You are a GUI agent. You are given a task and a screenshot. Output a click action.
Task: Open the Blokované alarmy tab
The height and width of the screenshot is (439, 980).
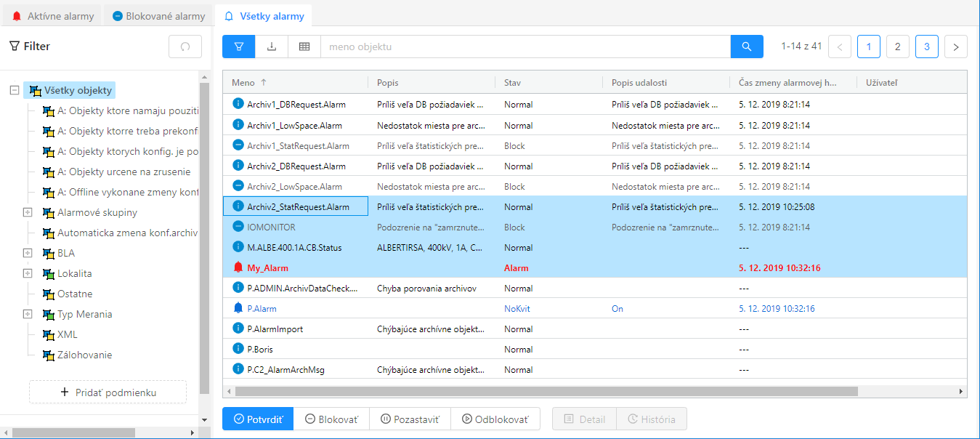pyautogui.click(x=160, y=16)
